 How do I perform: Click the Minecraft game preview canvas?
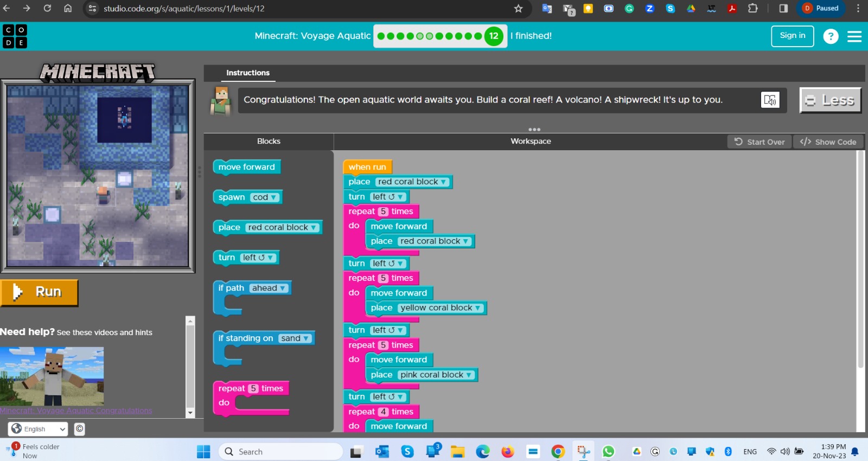tap(98, 176)
